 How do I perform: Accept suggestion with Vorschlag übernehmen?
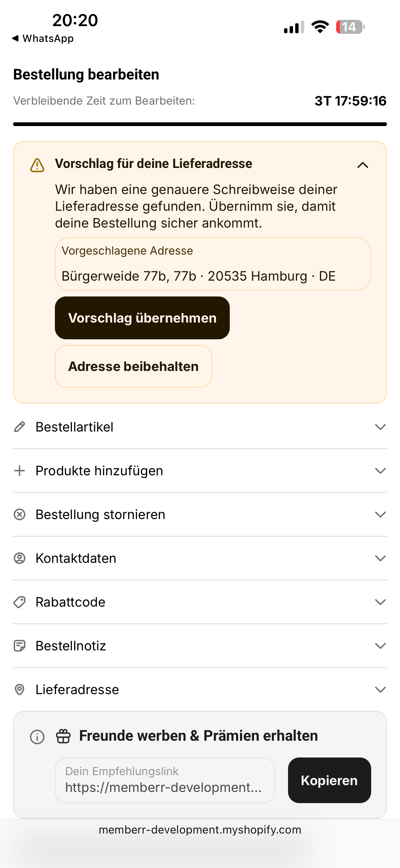[x=142, y=318]
